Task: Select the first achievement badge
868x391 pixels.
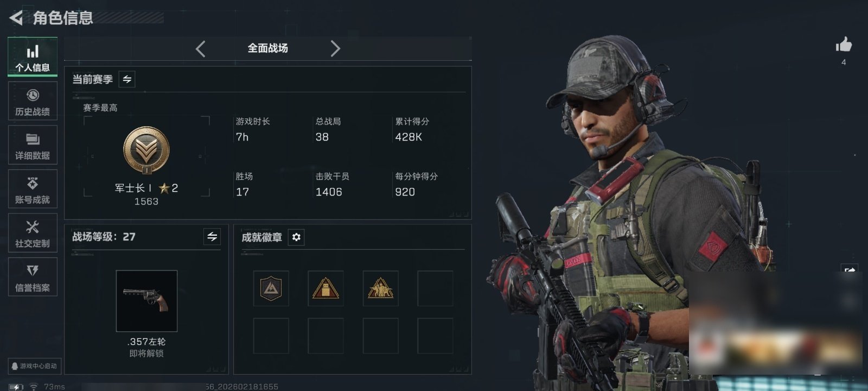Action: pyautogui.click(x=271, y=288)
